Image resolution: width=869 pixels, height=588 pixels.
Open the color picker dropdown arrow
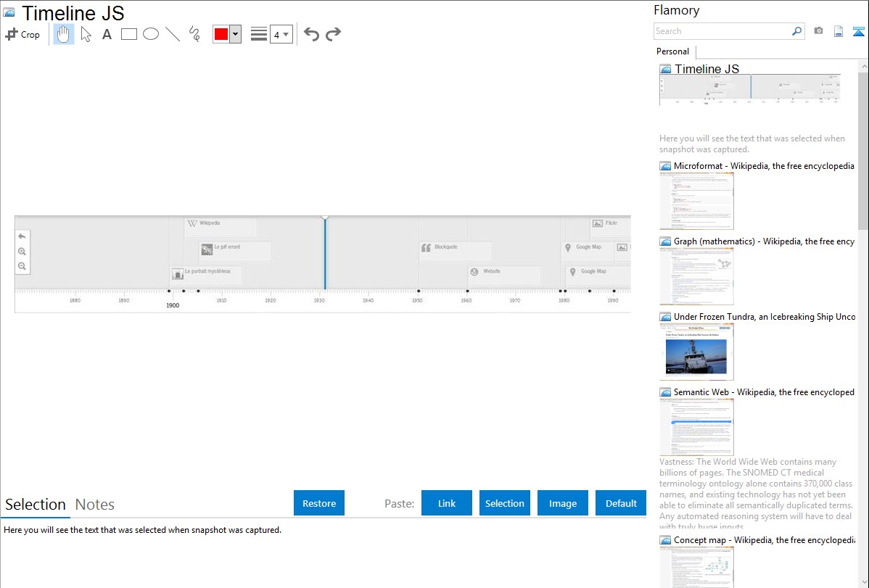[236, 34]
